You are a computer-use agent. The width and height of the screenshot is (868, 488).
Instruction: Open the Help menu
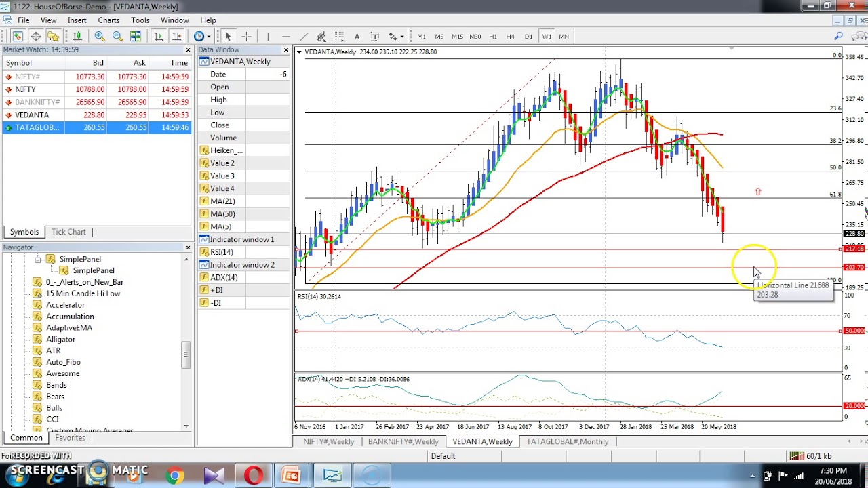pos(208,20)
